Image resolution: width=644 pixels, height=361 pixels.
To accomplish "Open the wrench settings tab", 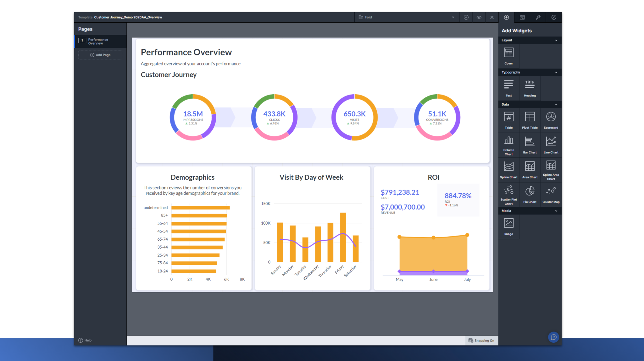I will point(538,17).
